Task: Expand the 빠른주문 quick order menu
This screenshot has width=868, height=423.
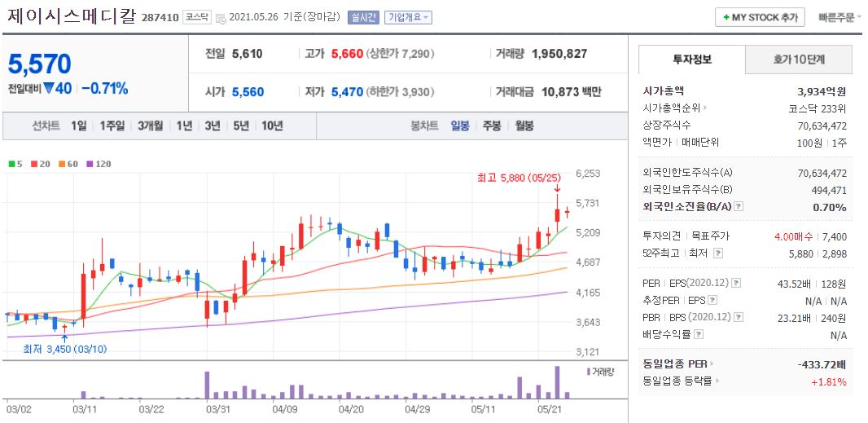Action: 840,18
